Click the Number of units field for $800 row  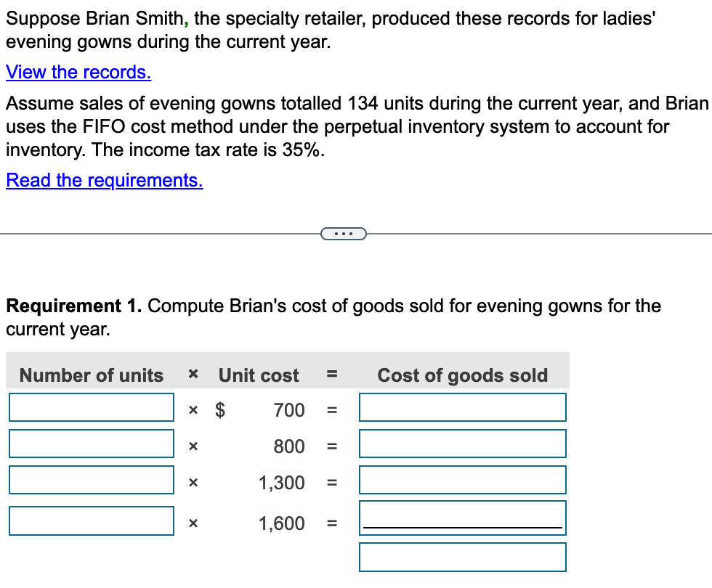pyautogui.click(x=91, y=443)
